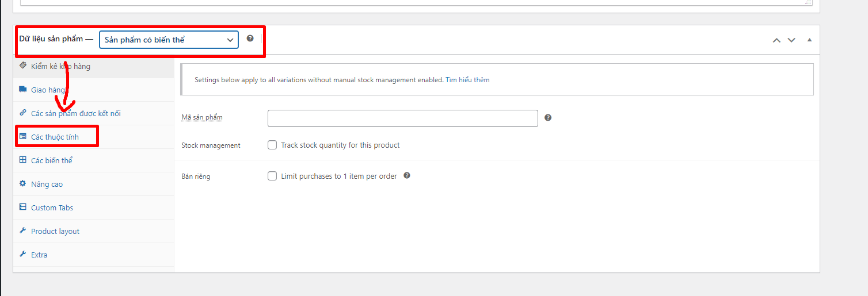Viewport: 868px width, 296px height.
Task: Click the Kiểm kê kho hàng inventory icon
Action: tap(23, 66)
